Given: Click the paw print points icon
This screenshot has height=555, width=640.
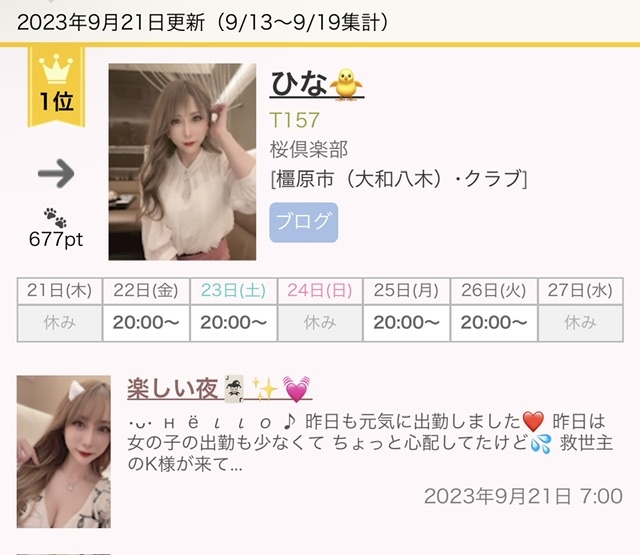Looking at the screenshot, I should 56,218.
